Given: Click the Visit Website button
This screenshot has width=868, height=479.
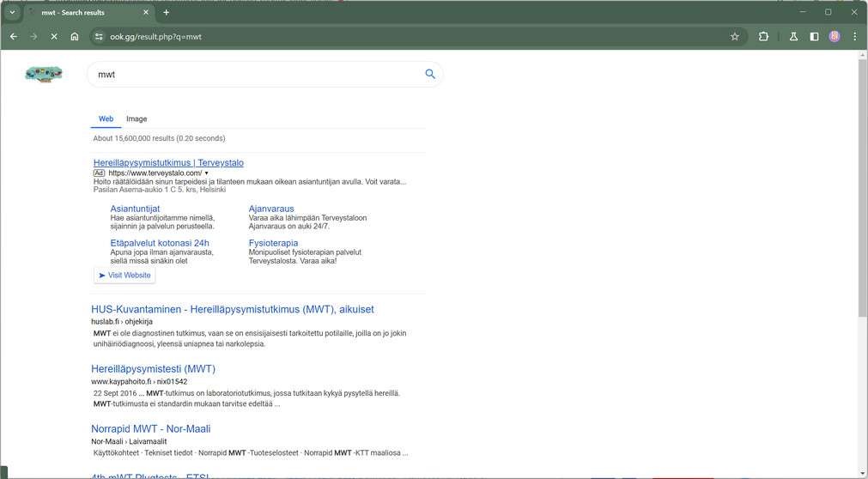Looking at the screenshot, I should point(124,276).
